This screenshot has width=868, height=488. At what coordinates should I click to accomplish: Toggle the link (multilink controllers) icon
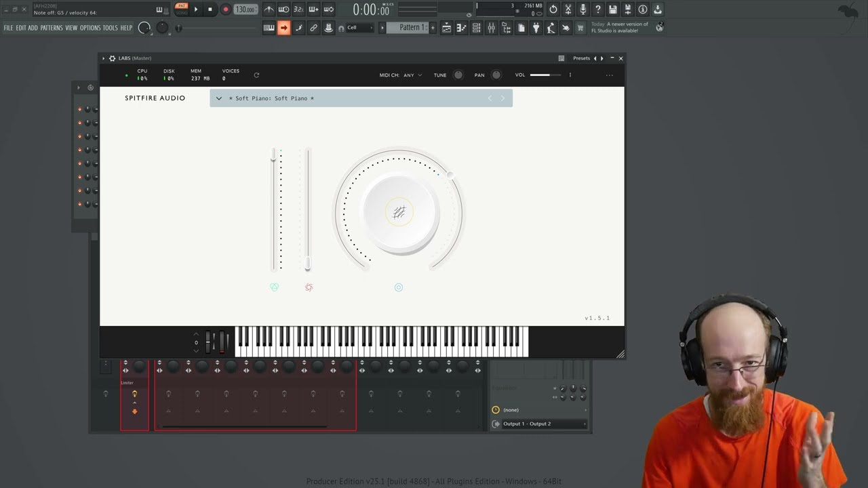[x=313, y=28]
